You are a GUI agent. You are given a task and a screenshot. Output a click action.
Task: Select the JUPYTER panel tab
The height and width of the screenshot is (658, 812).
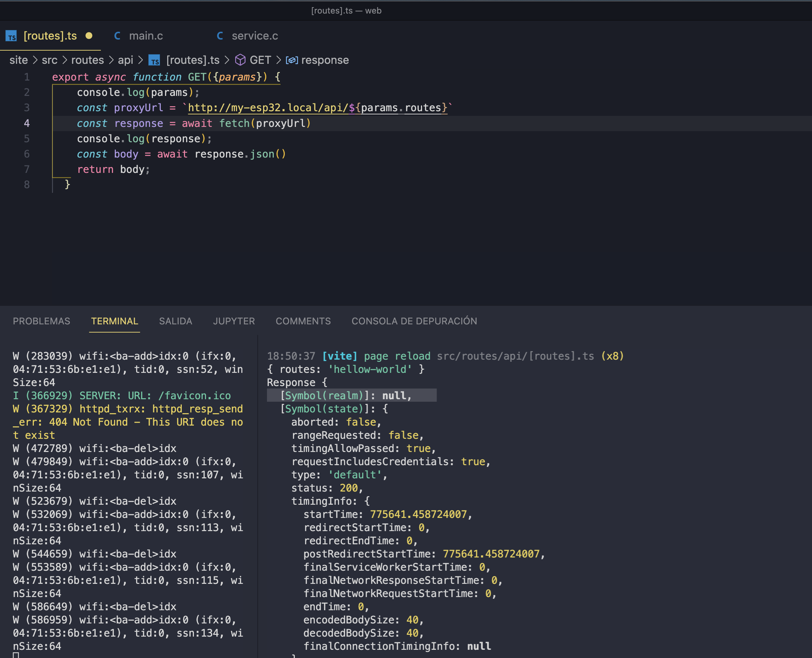click(233, 321)
